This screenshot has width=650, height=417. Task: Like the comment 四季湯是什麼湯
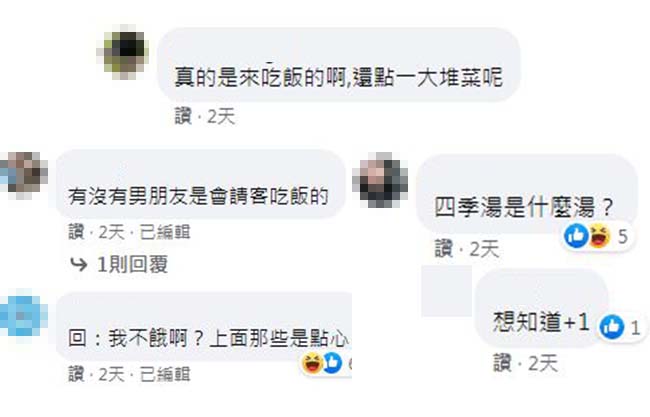pos(444,249)
